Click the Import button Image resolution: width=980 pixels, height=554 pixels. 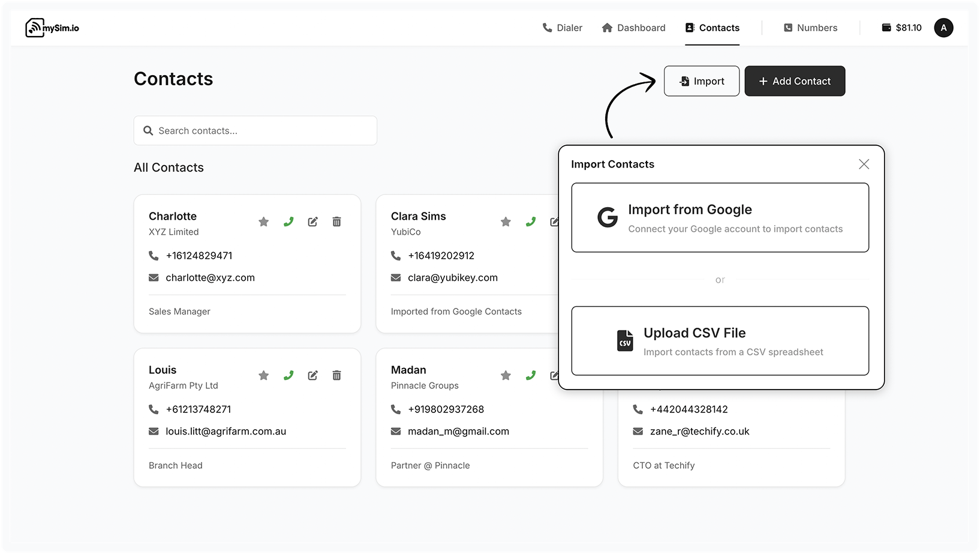(x=702, y=81)
